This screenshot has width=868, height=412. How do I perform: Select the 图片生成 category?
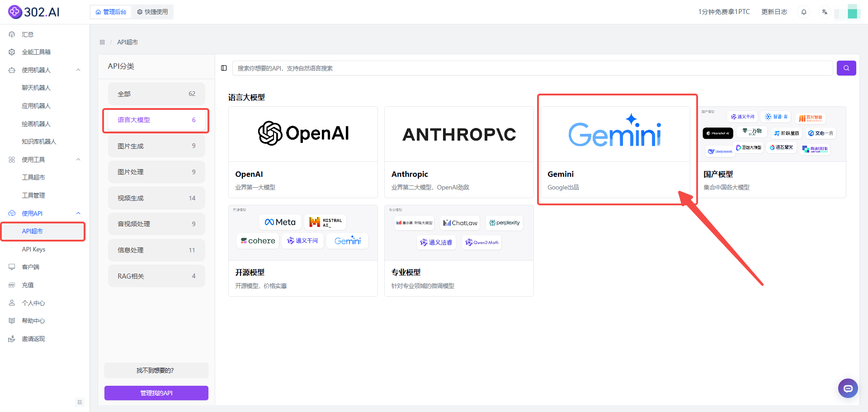pyautogui.click(x=156, y=146)
